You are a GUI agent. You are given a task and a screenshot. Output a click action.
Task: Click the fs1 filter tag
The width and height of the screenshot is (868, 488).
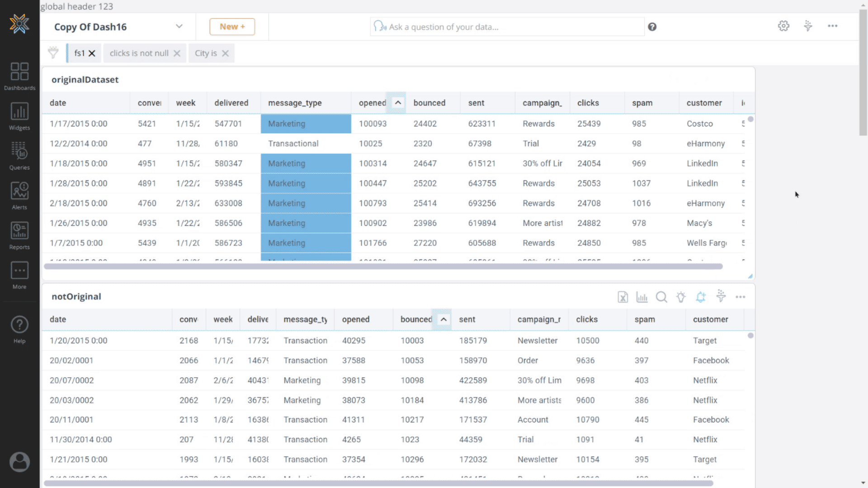point(79,53)
